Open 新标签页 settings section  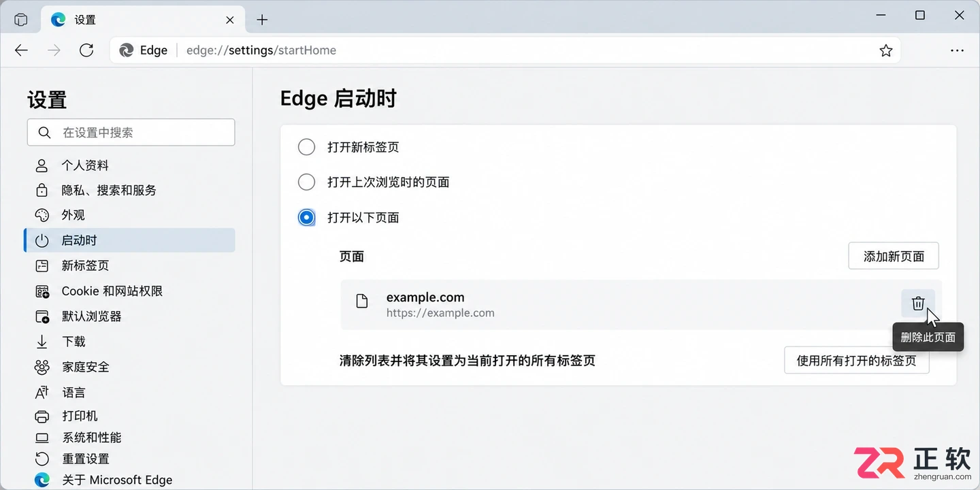coord(129,265)
